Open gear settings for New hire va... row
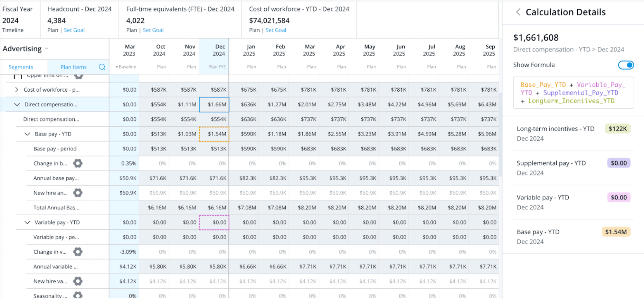Screen dimensions: 644x299 coord(78,281)
